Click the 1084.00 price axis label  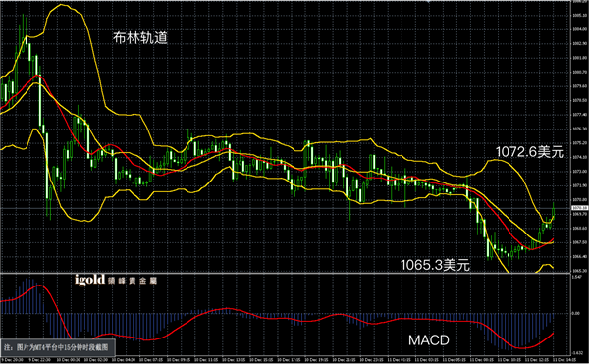(x=579, y=29)
